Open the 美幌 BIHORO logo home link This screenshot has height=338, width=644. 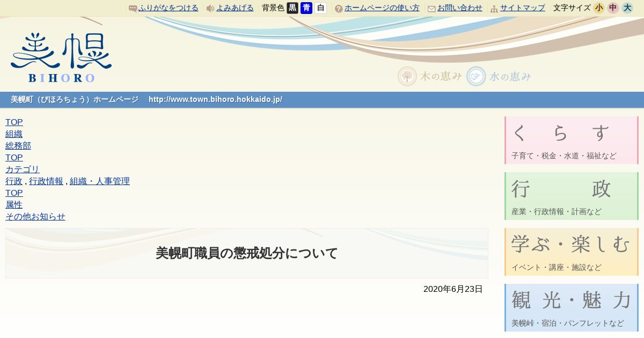(x=61, y=57)
